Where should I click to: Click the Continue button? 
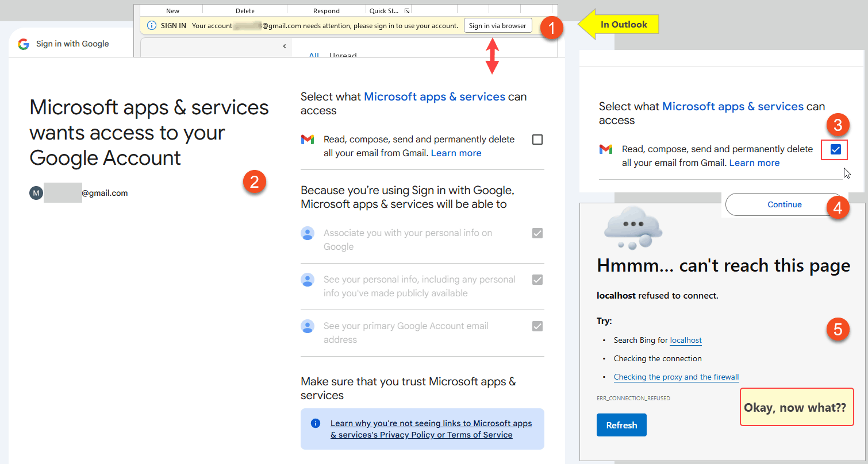(784, 204)
